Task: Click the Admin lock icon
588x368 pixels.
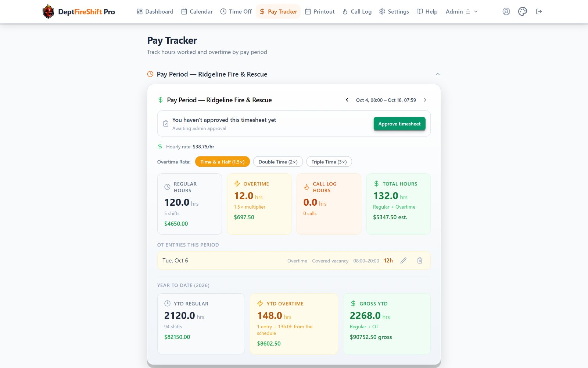Action: [x=468, y=11]
